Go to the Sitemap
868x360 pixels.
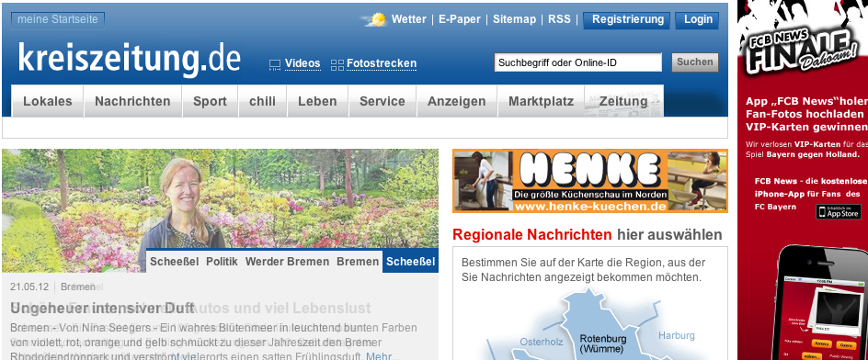click(514, 19)
